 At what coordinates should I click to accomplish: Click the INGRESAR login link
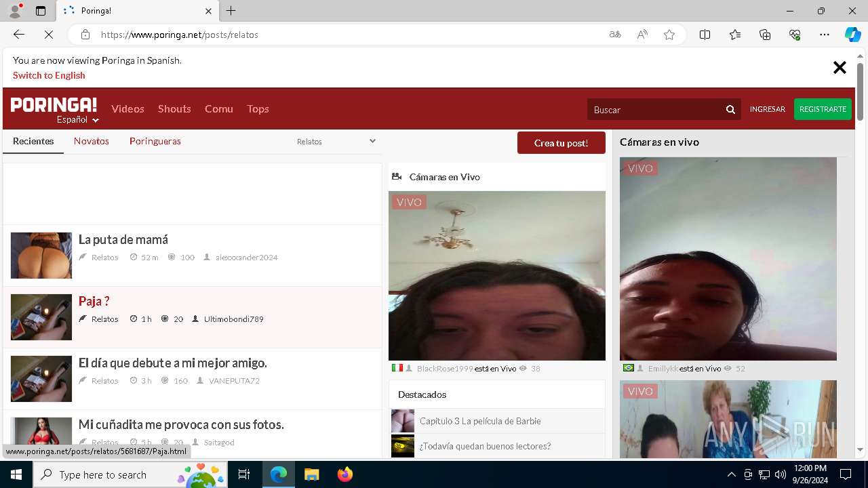tap(768, 109)
